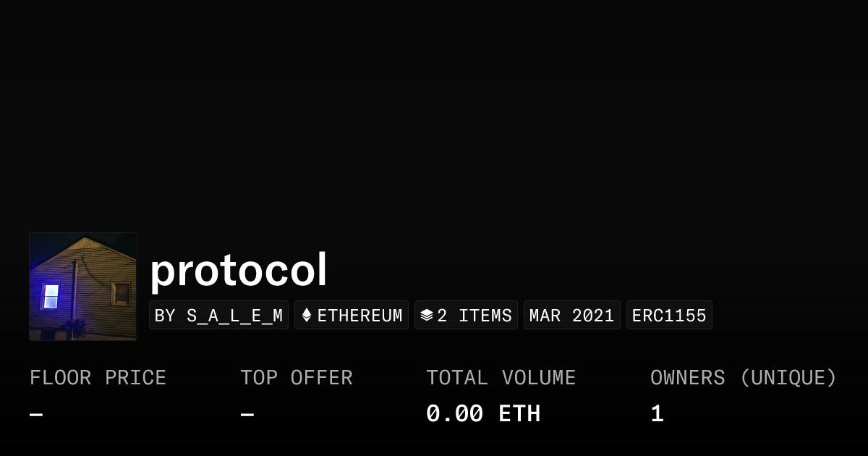Click the glowing blue window in thumbnail
This screenshot has height=456, width=868.
51,296
